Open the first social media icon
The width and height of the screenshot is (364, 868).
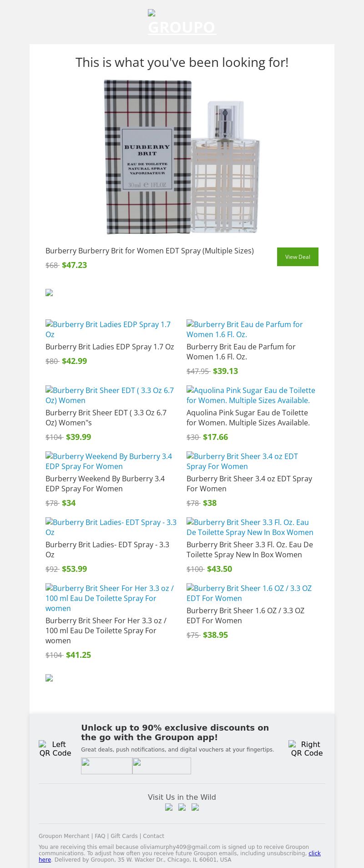pyautogui.click(x=169, y=807)
